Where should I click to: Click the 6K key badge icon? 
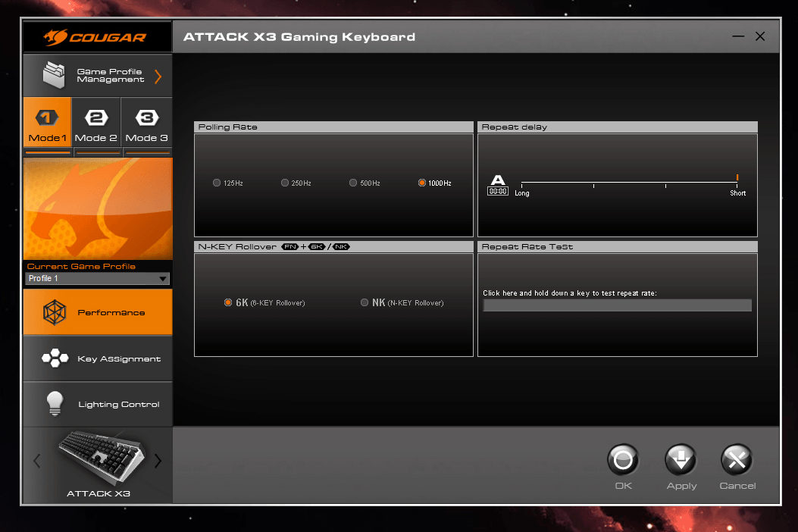pyautogui.click(x=317, y=247)
